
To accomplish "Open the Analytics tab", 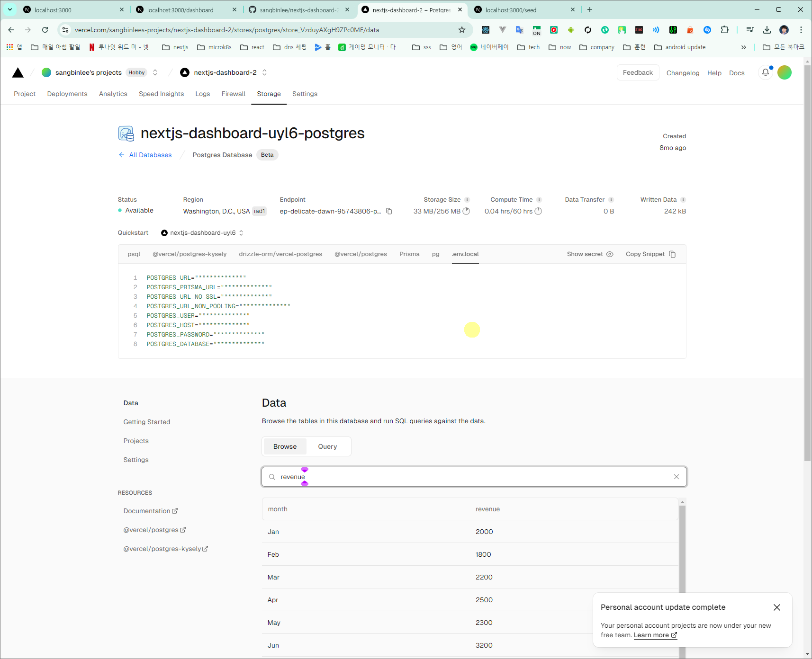I will tap(113, 94).
